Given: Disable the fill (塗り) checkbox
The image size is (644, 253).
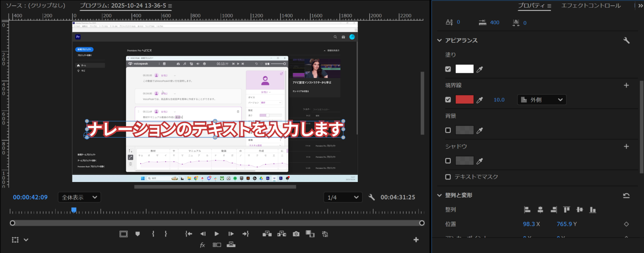Looking at the screenshot, I should tap(448, 69).
